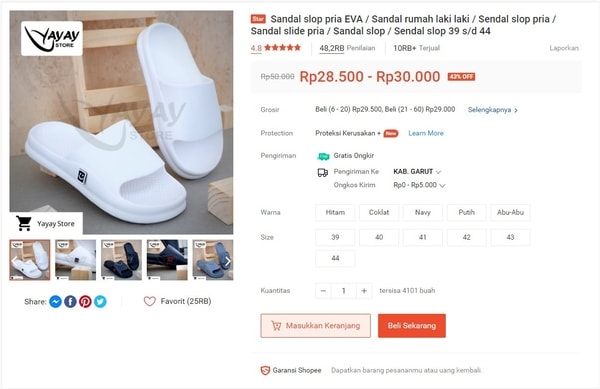Screen dimensions: 600x389
Task: Add to cart with Masukkan Keranjang
Action: 316,326
